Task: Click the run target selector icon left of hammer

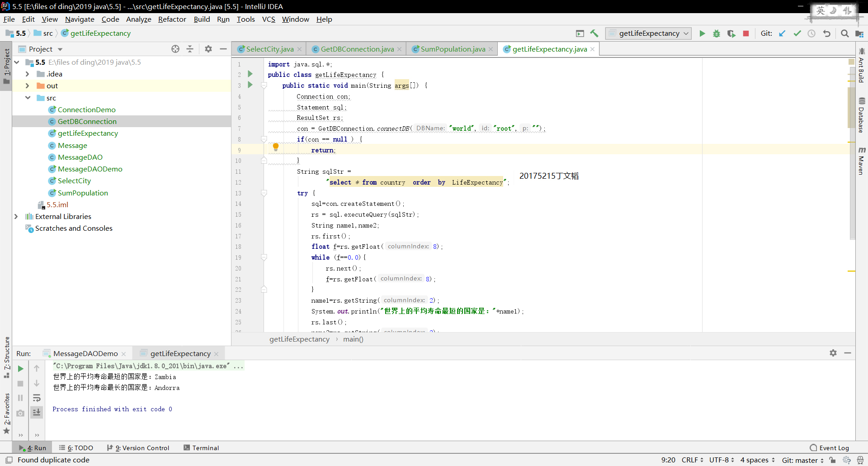Action: point(580,33)
